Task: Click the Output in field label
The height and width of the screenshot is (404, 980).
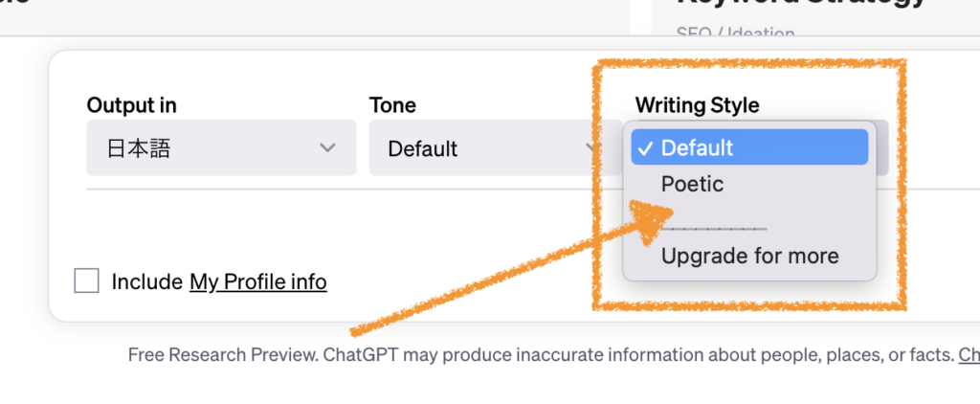Action: point(131,105)
